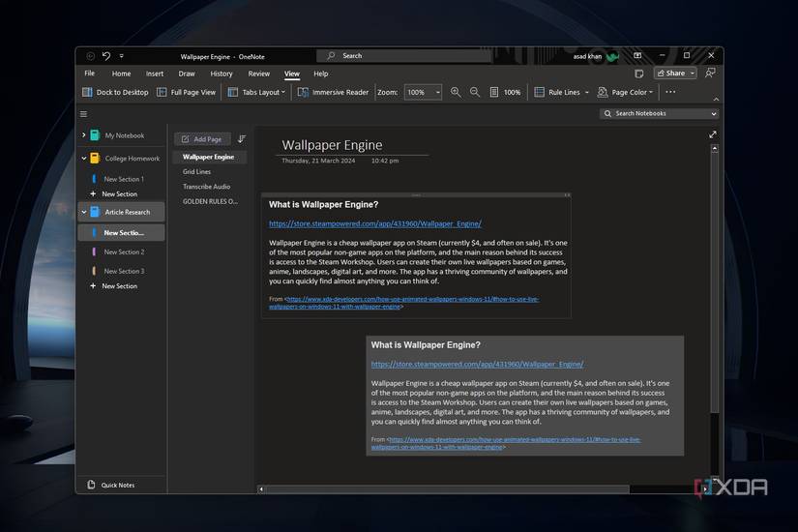Open the Page Color menu
The height and width of the screenshot is (532, 798).
(625, 92)
